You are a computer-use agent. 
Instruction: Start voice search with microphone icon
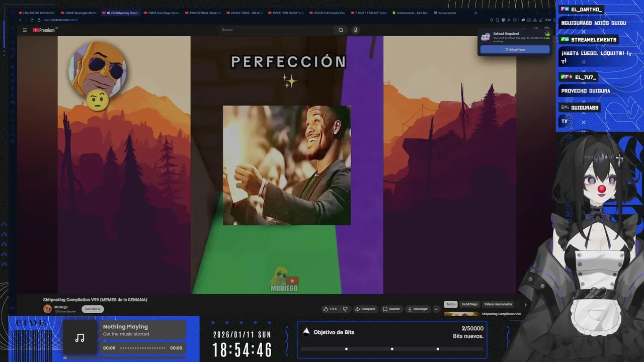point(355,30)
